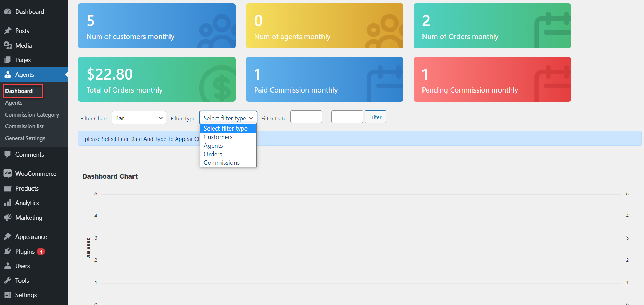The image size is (644, 305).
Task: Open the Filter Chart Bar dropdown
Action: [139, 118]
